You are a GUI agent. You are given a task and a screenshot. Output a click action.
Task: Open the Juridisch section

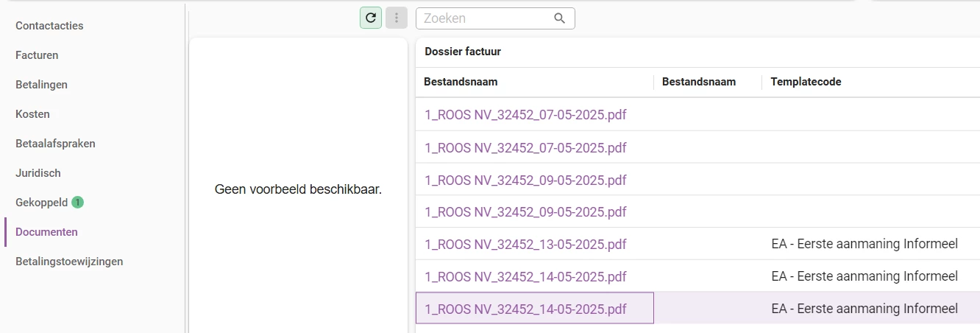click(38, 173)
